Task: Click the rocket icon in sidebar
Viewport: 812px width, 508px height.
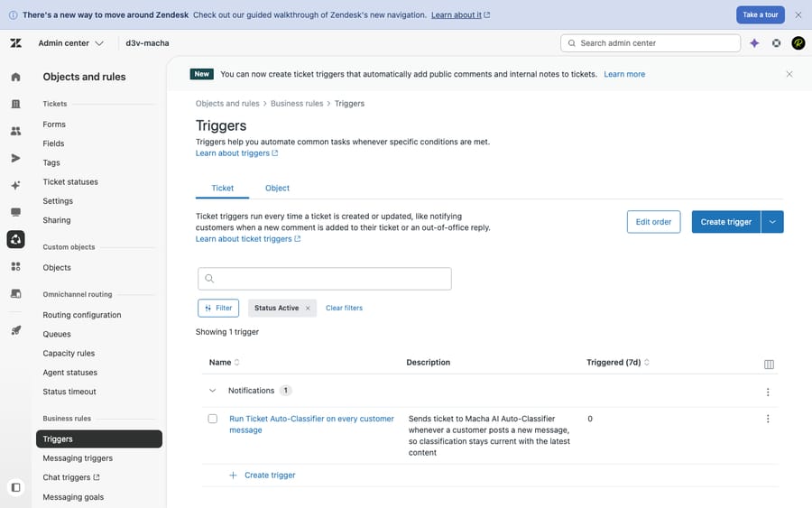Action: click(15, 330)
